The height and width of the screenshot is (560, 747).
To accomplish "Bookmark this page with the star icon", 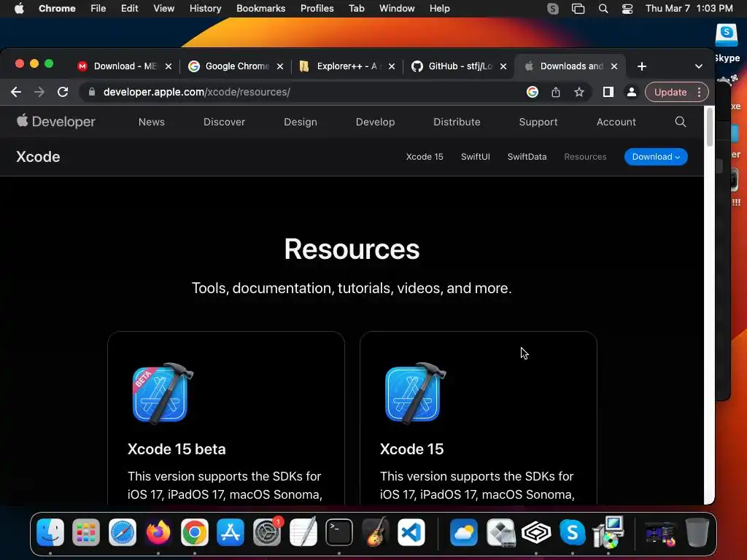I will [578, 92].
